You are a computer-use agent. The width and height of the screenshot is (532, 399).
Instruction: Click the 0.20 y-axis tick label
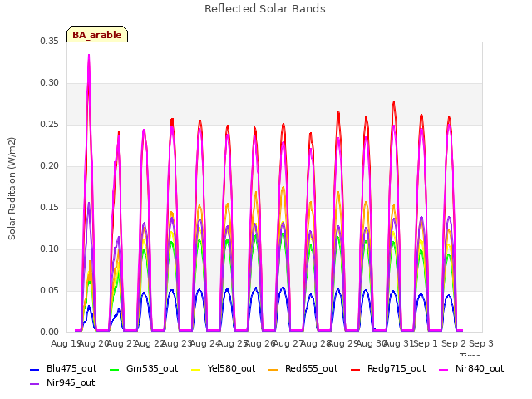[x=50, y=166]
